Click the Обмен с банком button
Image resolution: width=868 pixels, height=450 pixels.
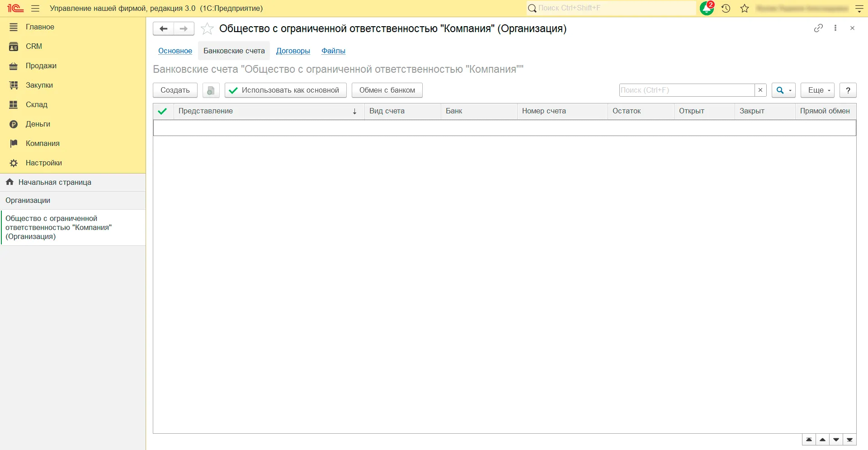coord(387,90)
